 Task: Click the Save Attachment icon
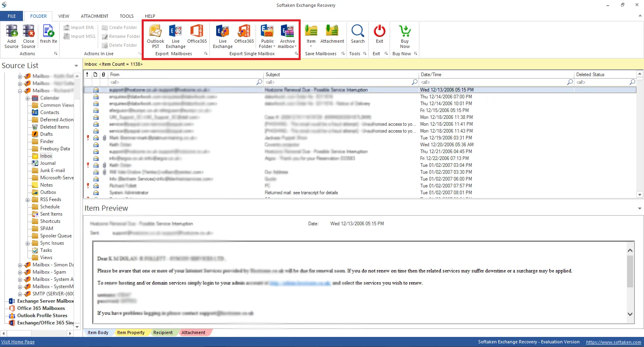coord(332,34)
